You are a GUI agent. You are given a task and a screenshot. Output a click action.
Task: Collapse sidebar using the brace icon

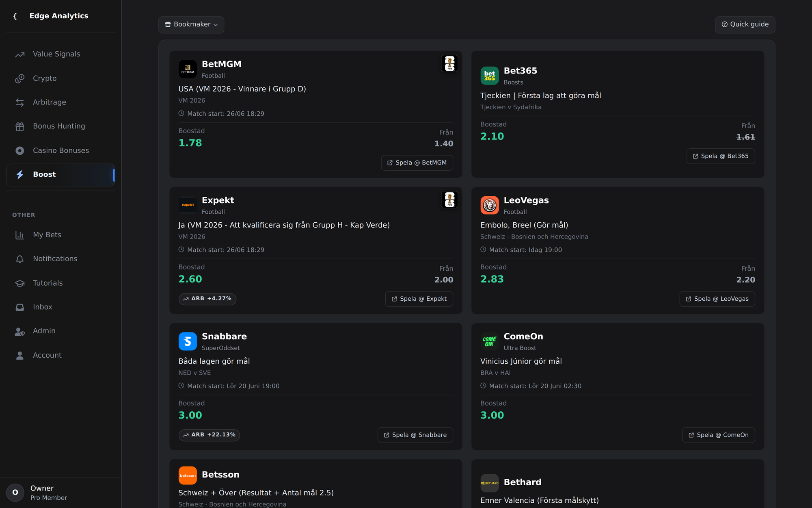tap(15, 16)
